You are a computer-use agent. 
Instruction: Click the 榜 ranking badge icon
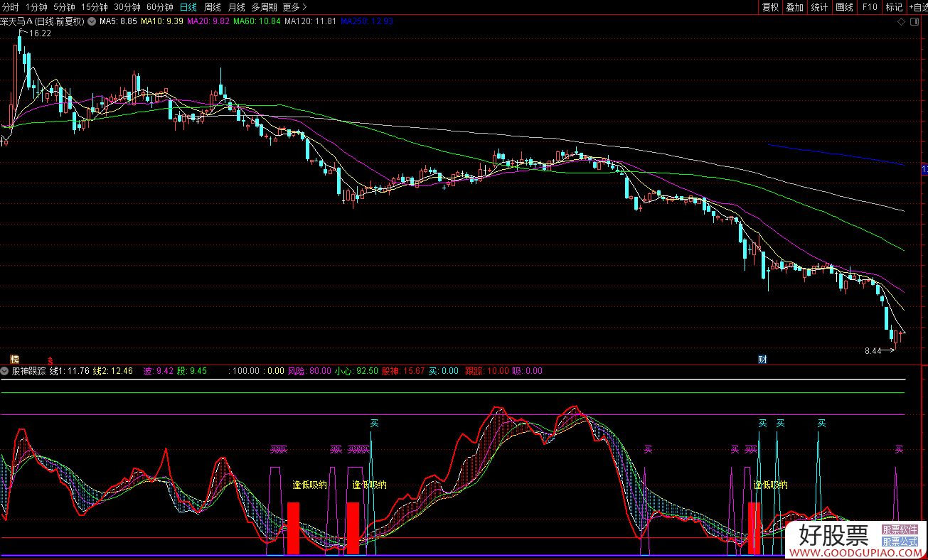point(14,359)
